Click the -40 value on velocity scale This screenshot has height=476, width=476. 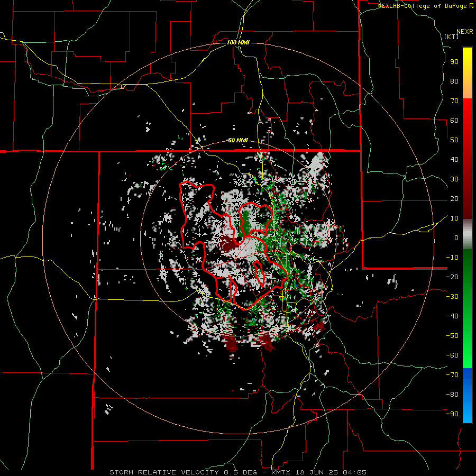click(452, 316)
